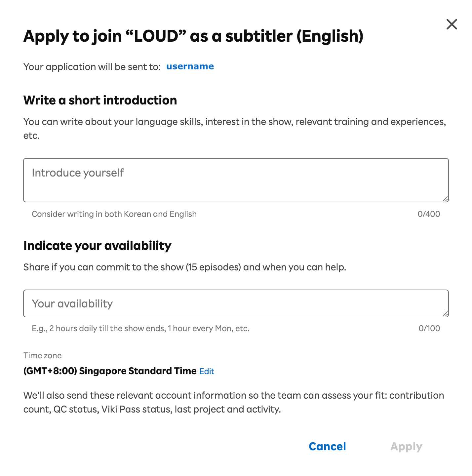Edit the Singapore time zone setting
The width and height of the screenshot is (472, 476).
pyautogui.click(x=207, y=371)
